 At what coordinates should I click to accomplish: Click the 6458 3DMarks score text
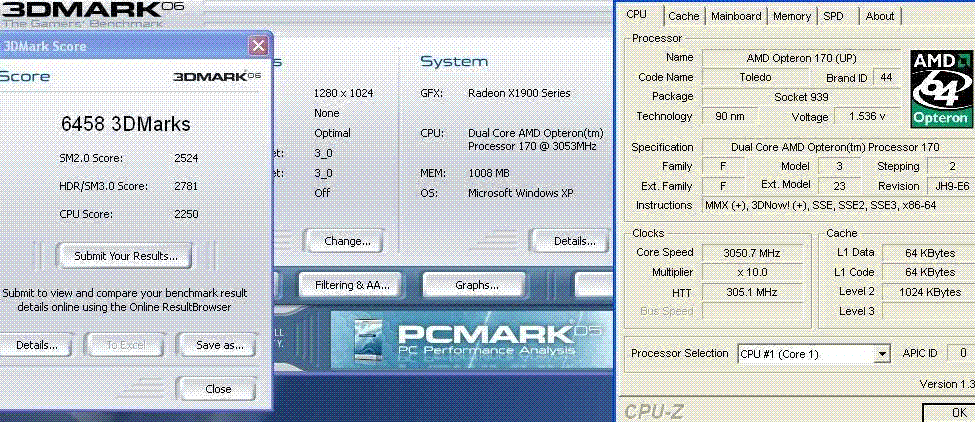[126, 124]
